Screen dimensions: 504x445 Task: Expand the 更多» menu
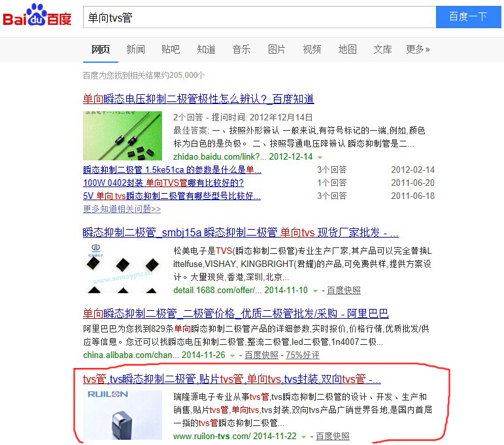418,49
